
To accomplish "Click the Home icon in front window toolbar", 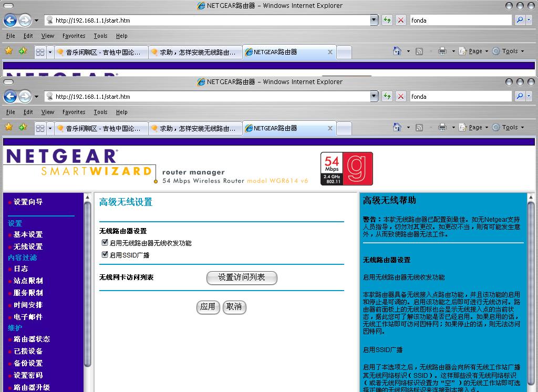I will (398, 127).
